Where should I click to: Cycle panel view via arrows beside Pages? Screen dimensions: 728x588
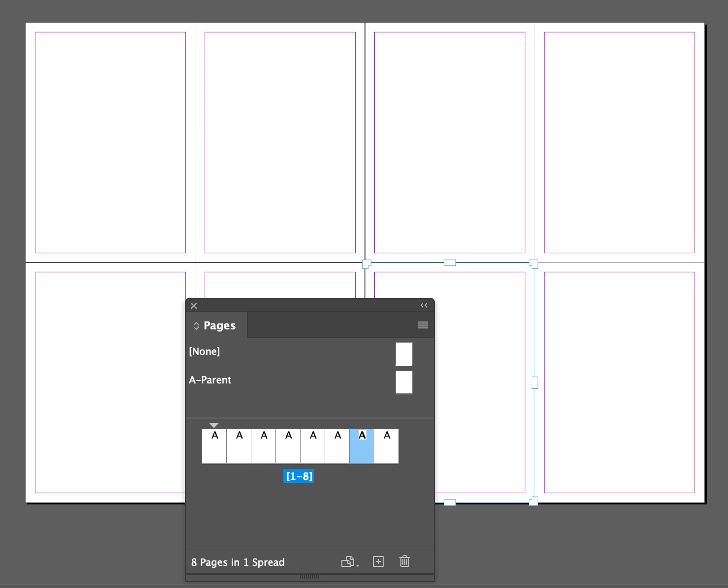coord(196,326)
